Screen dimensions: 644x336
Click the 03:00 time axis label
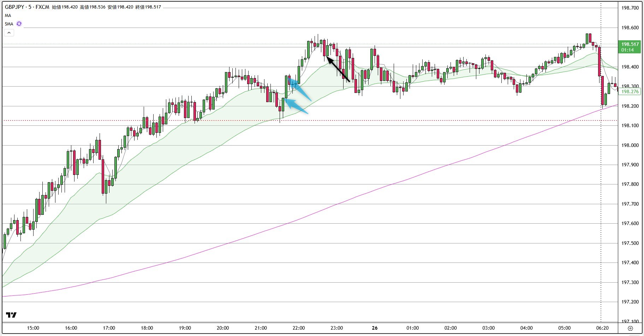(x=489, y=328)
